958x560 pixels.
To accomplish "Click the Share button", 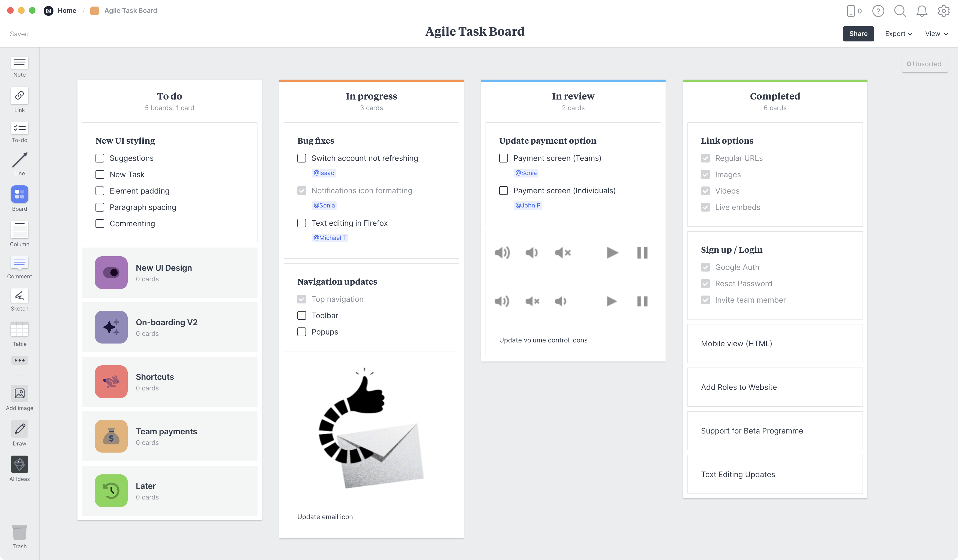I will click(858, 33).
